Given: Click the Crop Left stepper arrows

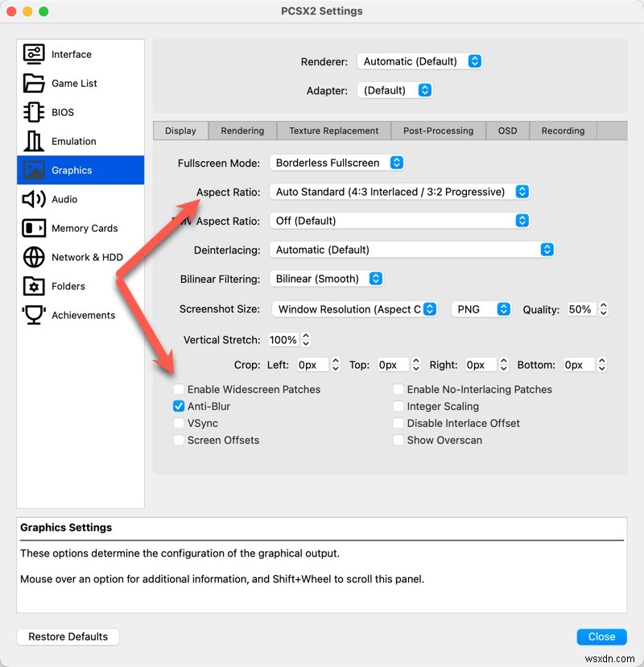Looking at the screenshot, I should (x=336, y=365).
